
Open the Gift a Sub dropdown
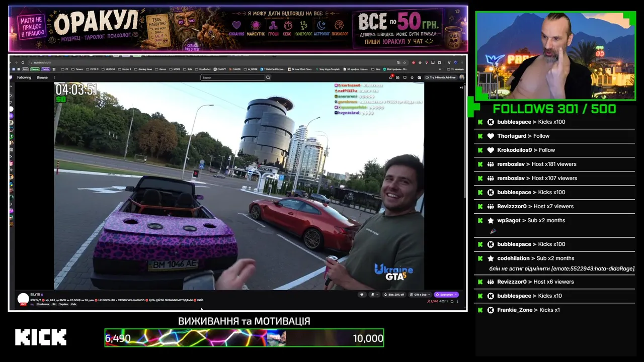coord(421,295)
